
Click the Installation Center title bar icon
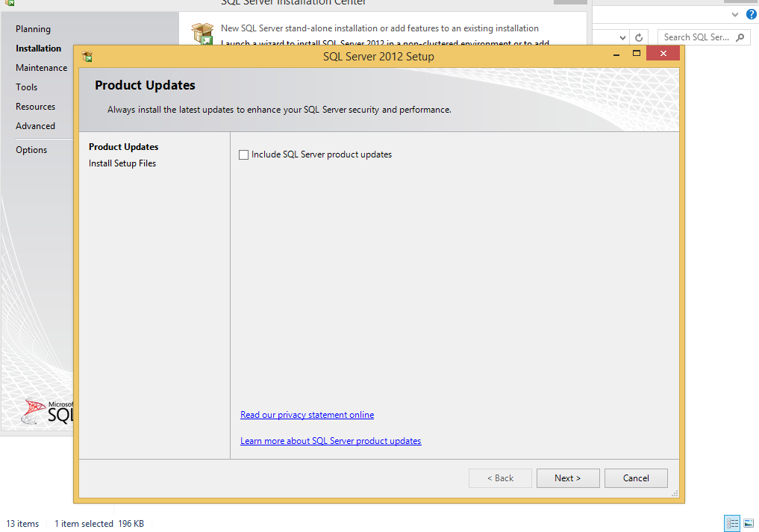10,2
